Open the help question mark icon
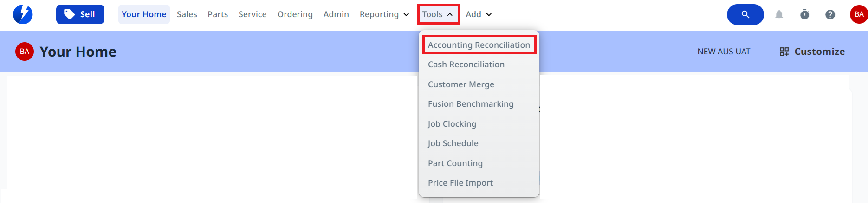 [x=830, y=15]
